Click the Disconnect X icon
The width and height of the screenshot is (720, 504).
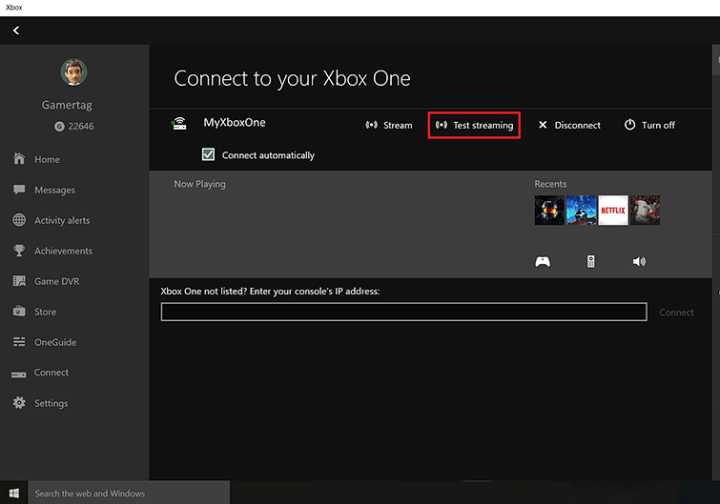542,125
